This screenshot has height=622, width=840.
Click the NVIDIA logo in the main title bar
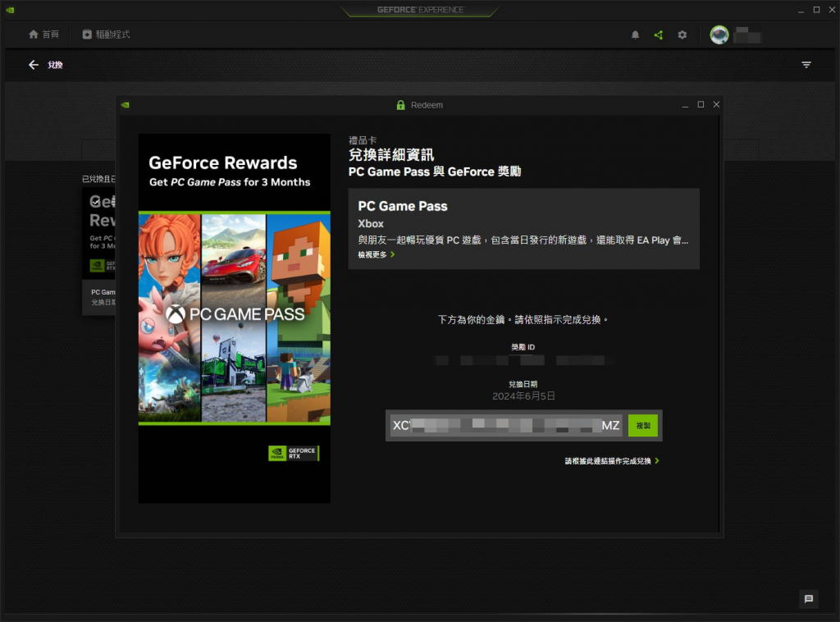[10, 10]
